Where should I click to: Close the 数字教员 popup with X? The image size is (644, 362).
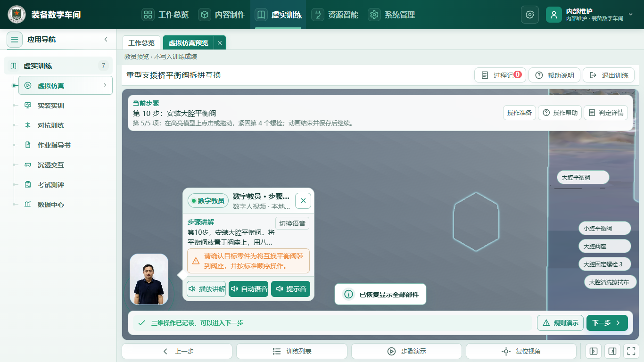[303, 200]
